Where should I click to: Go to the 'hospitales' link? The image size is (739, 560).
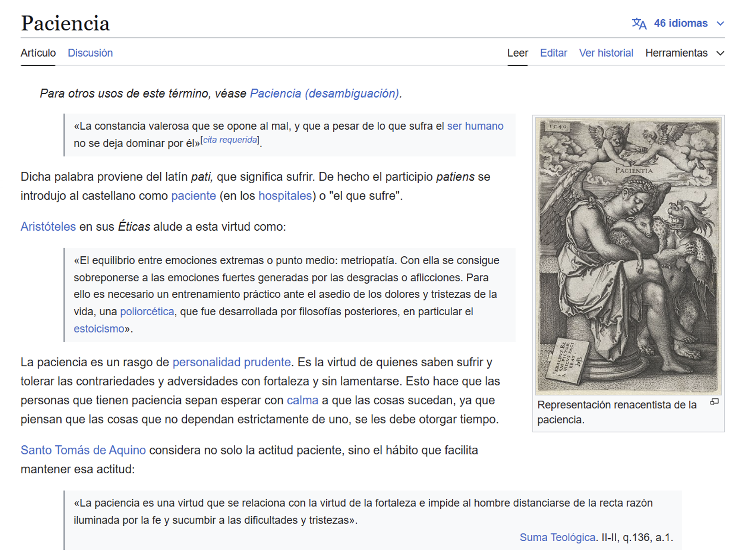(285, 196)
